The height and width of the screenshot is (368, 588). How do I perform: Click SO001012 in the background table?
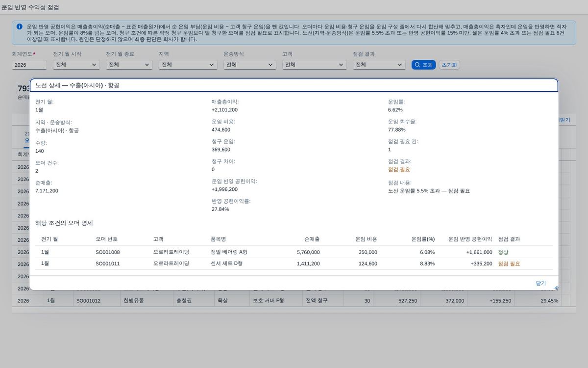pos(88,301)
